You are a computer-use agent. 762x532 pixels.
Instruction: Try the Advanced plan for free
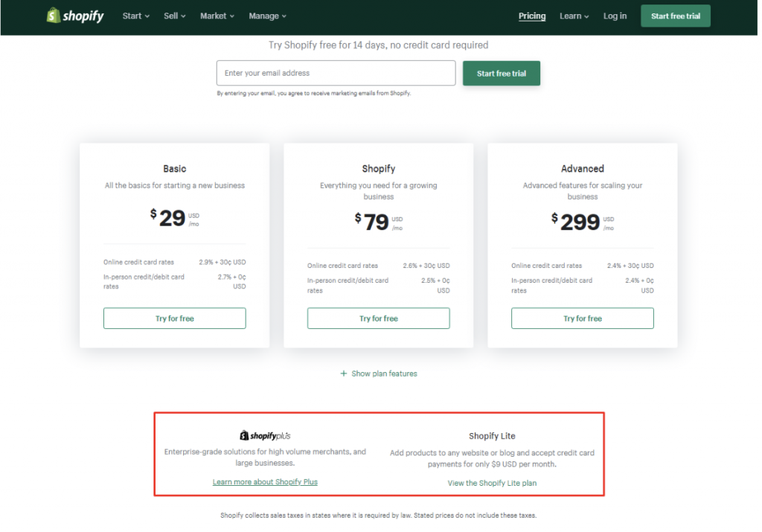(x=582, y=318)
